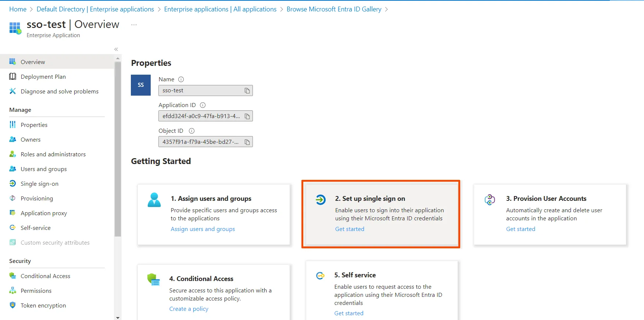The height and width of the screenshot is (320, 644).
Task: Click the Conditional Access icon in sidebar
Action: click(12, 275)
